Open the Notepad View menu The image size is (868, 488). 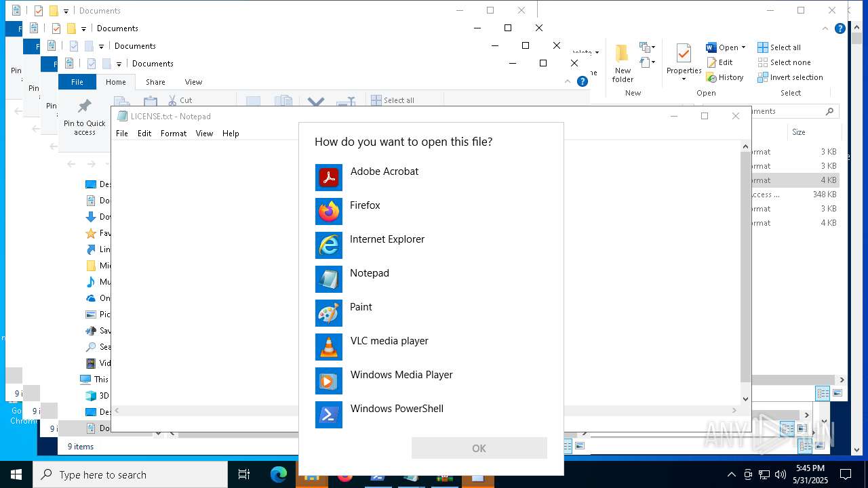coord(205,134)
